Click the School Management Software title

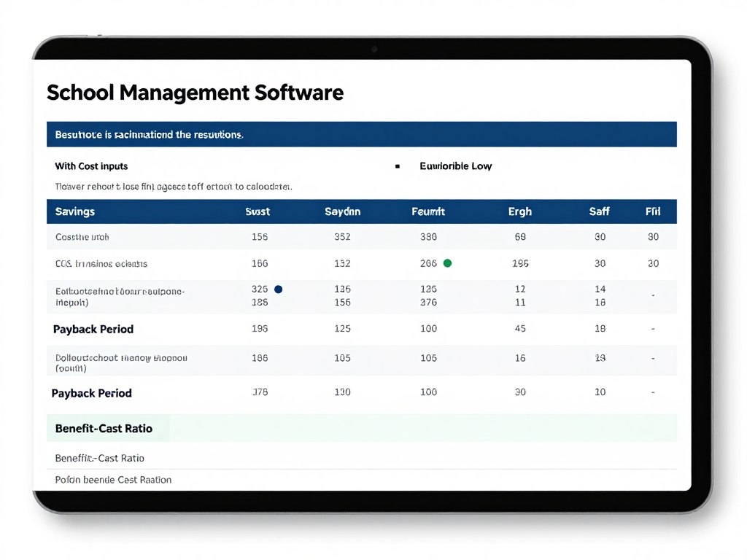click(195, 93)
